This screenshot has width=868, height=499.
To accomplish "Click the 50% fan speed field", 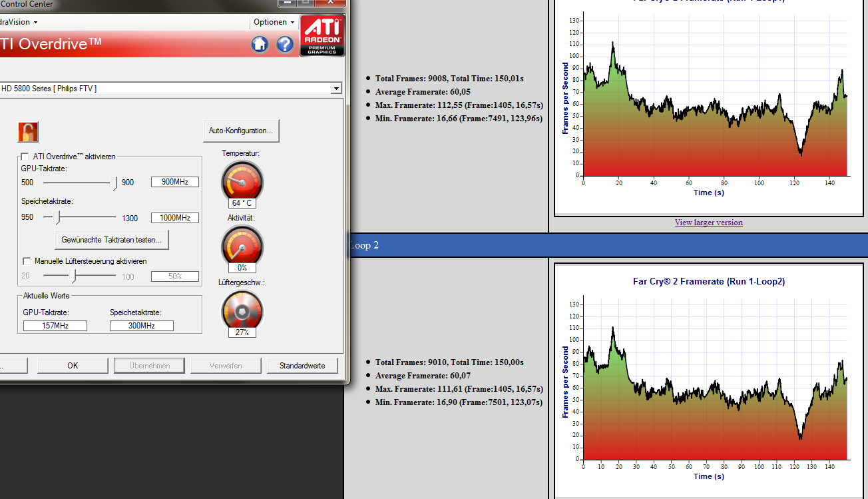I will point(175,276).
